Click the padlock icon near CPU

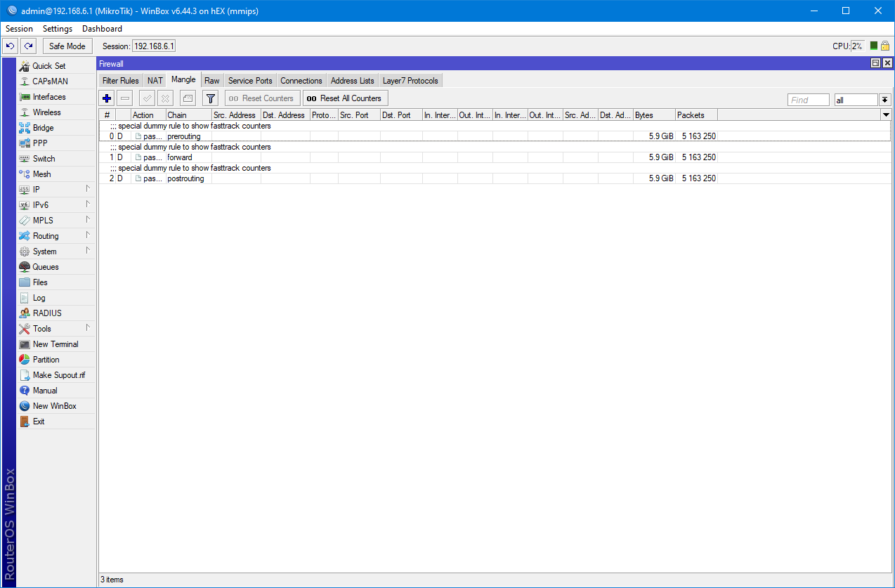tap(885, 46)
